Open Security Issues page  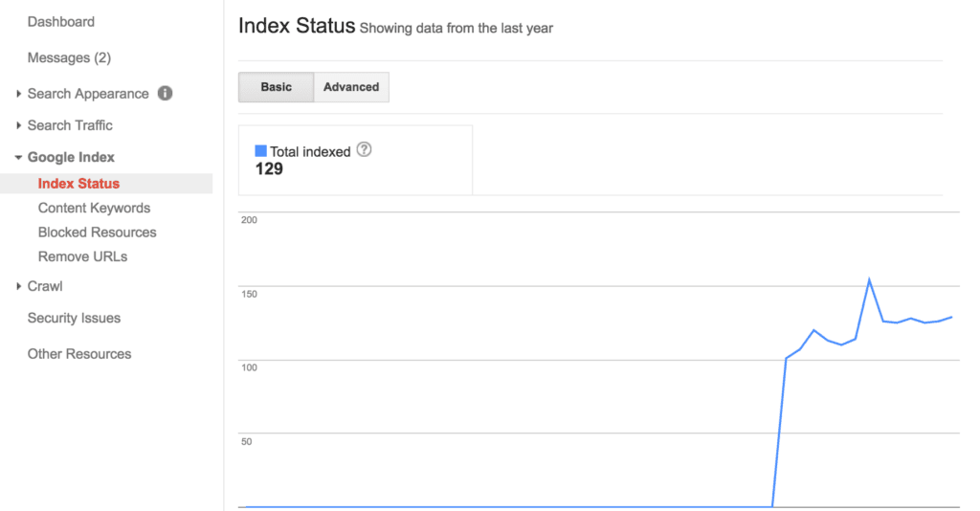click(x=74, y=318)
